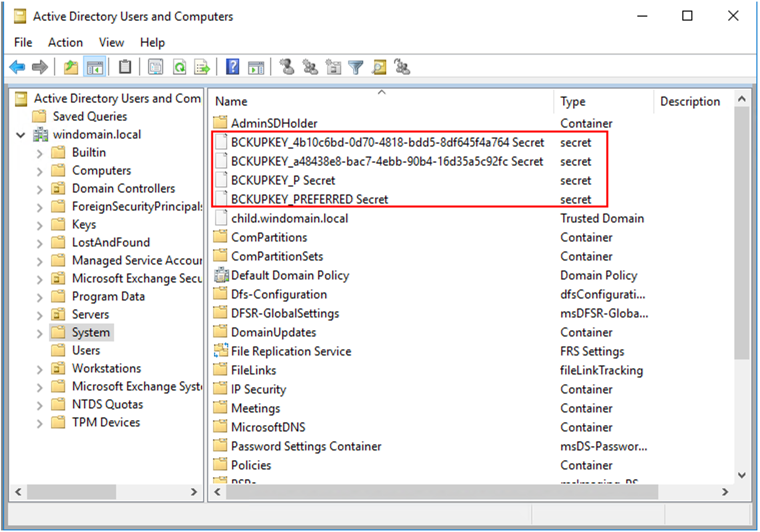The height and width of the screenshot is (532, 760).
Task: Select the ComPartitions container row
Action: 269,237
